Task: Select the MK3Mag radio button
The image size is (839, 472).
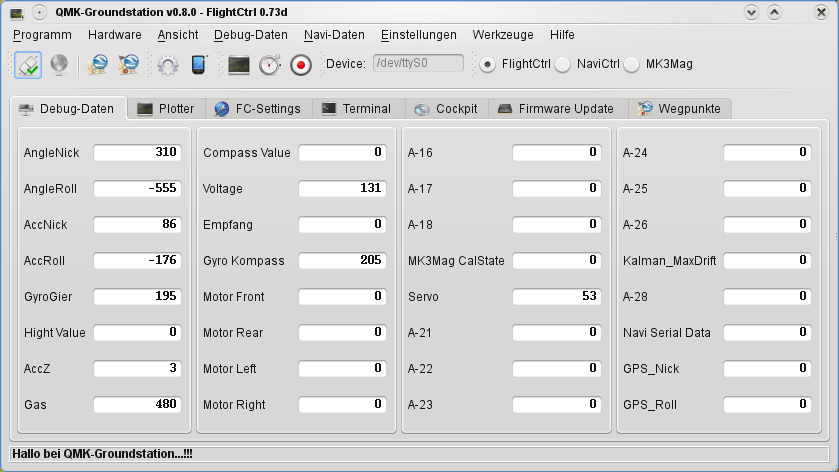Action: click(x=632, y=64)
